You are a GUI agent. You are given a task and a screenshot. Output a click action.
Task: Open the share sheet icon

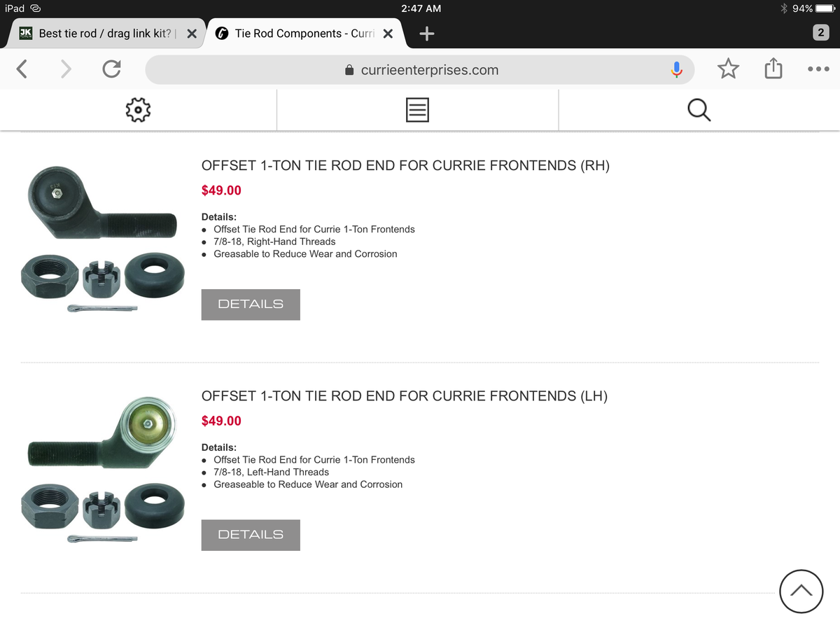coord(773,69)
